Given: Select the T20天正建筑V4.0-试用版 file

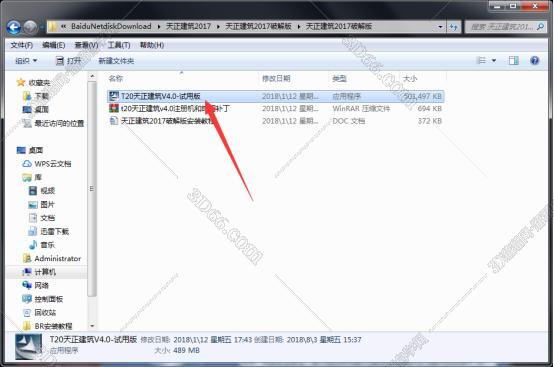Looking at the screenshot, I should 276,96.
